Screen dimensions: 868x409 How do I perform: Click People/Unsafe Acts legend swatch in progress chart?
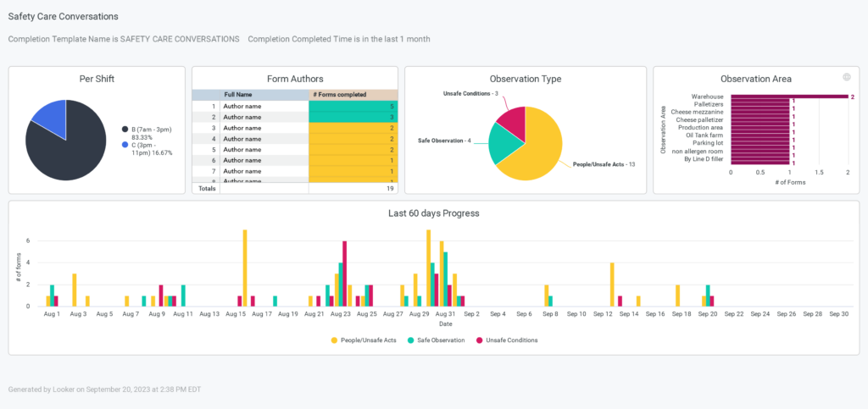click(334, 340)
